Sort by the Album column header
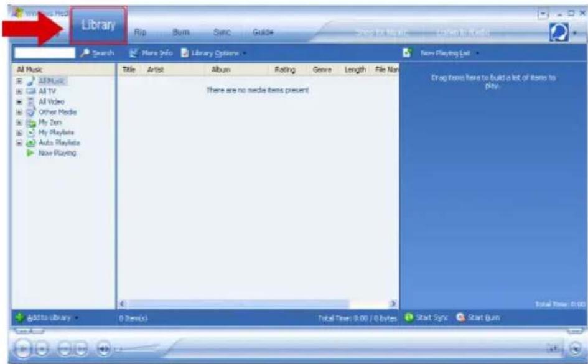Image resolution: width=588 pixels, height=364 pixels. [221, 69]
